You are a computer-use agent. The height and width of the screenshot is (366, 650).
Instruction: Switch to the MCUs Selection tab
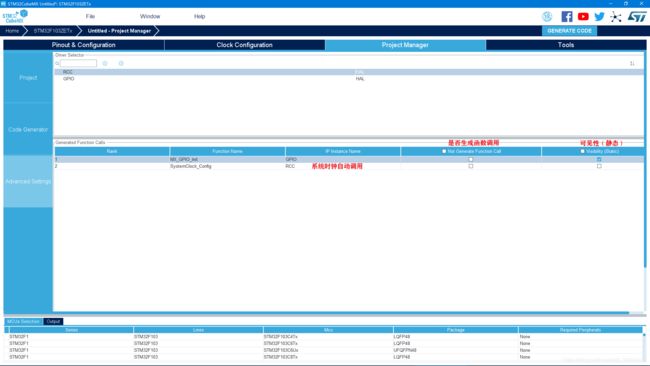[23, 322]
